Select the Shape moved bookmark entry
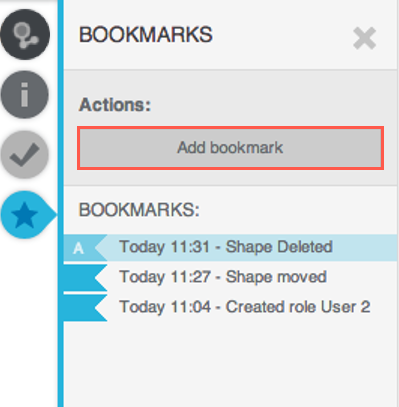The height and width of the screenshot is (407, 399). coord(230,277)
